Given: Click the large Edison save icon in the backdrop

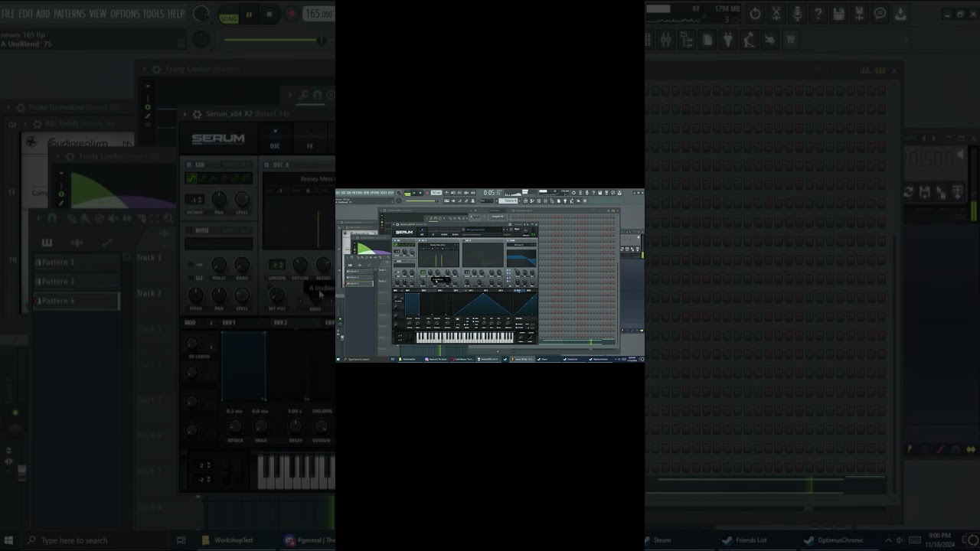Looking at the screenshot, I should pyautogui.click(x=925, y=192).
